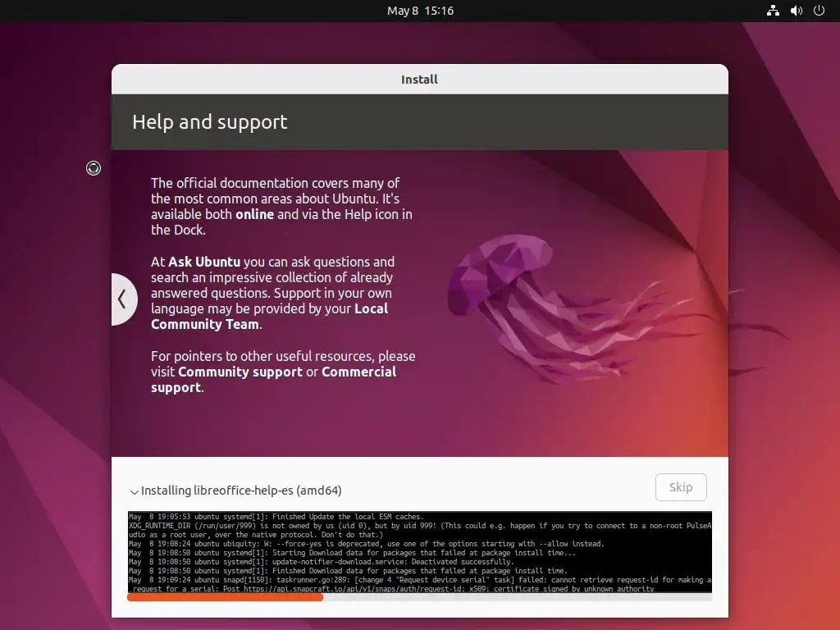Open the Commercial support link
Screen dimensions: 840x630
click(x=274, y=380)
